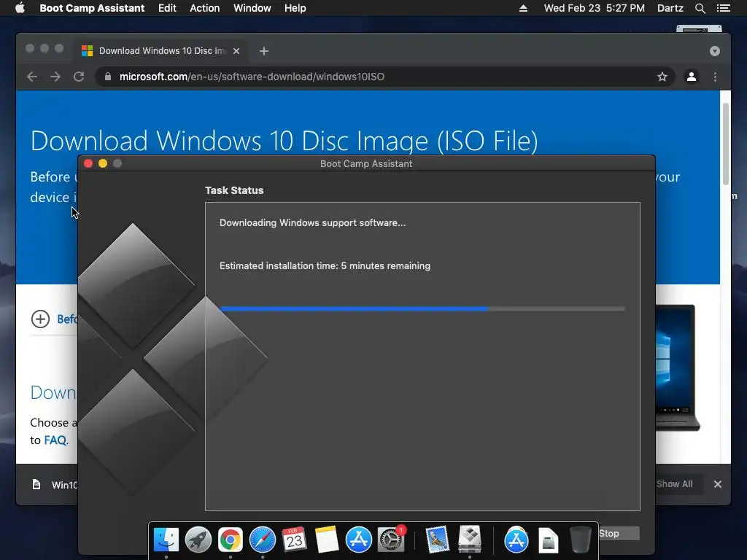This screenshot has height=560, width=747.
Task: Minimize the Boot Camp Assistant window
Action: (x=102, y=163)
